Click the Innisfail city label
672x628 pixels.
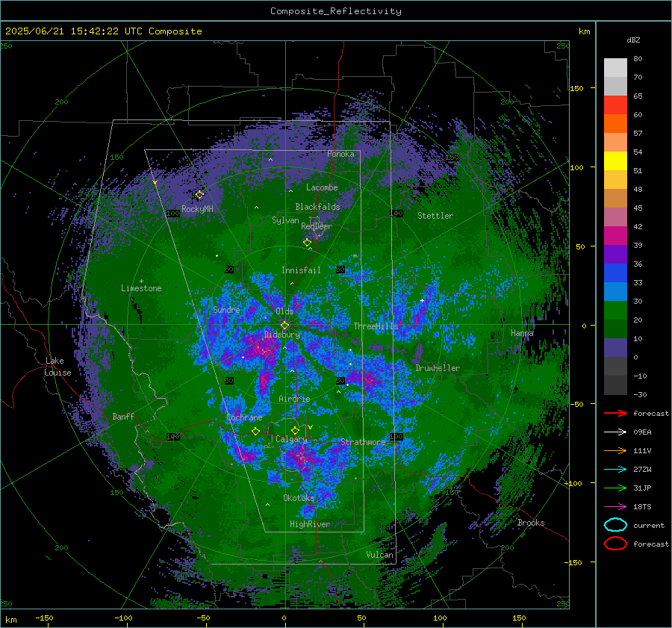[301, 270]
